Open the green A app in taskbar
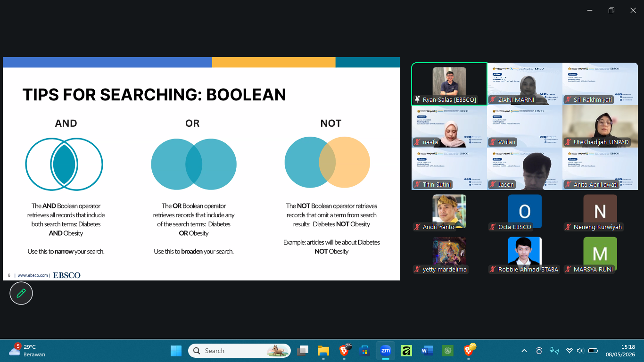Image resolution: width=644 pixels, height=362 pixels. point(406,351)
